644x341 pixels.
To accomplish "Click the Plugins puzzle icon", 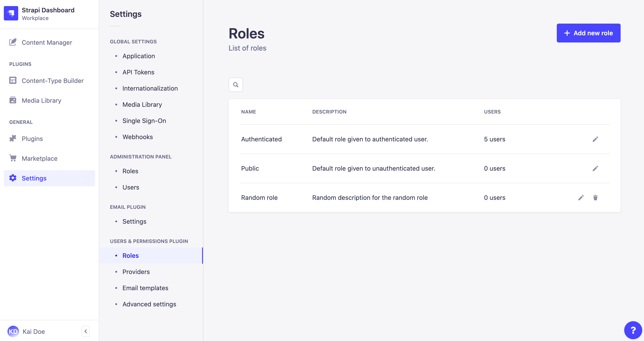I will 13,138.
